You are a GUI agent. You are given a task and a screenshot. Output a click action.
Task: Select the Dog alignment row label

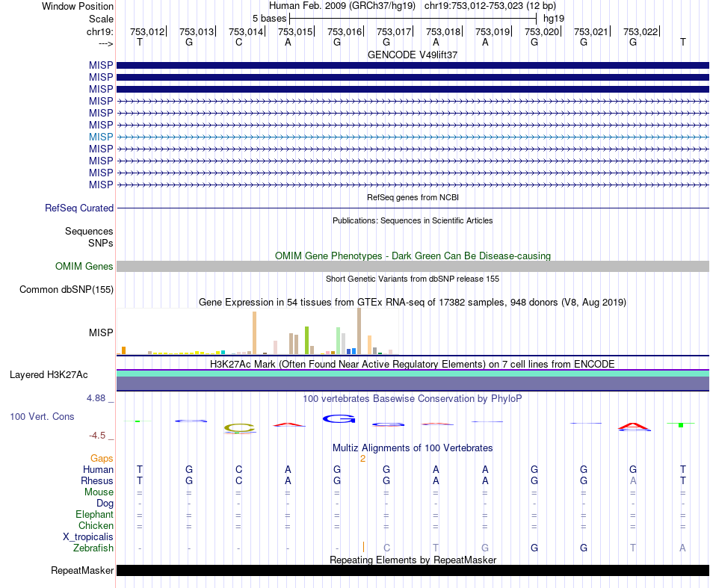click(x=105, y=504)
